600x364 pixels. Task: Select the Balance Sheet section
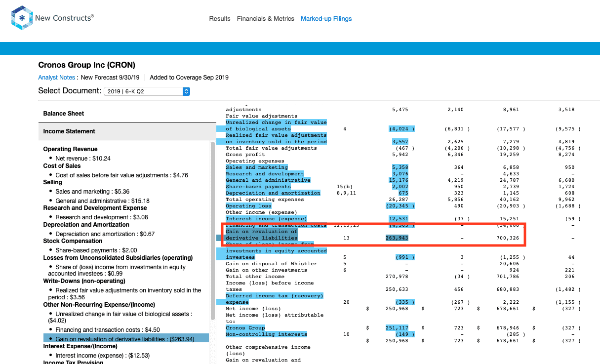[x=127, y=114]
